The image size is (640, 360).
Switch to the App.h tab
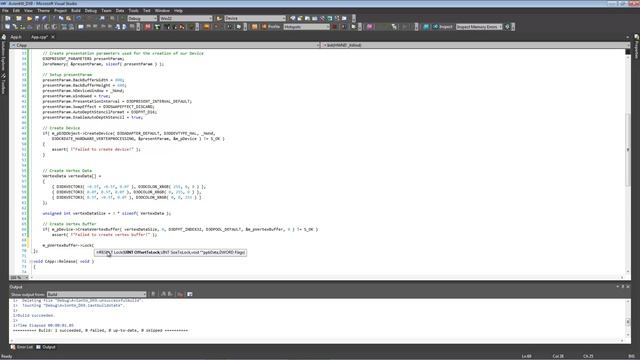pos(16,37)
